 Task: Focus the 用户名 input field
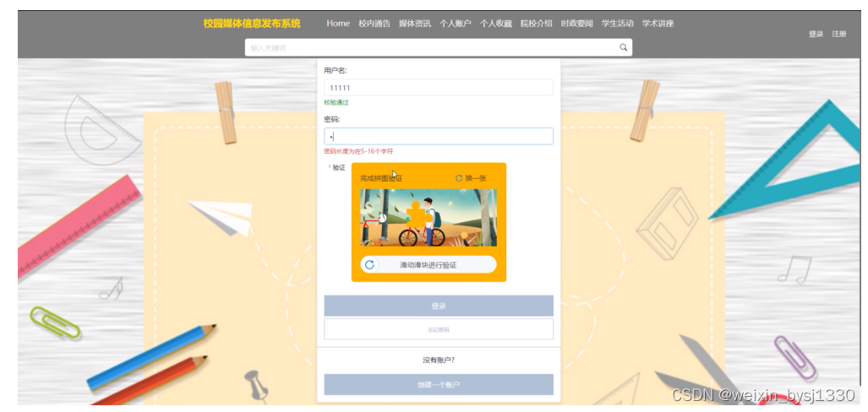(x=439, y=87)
